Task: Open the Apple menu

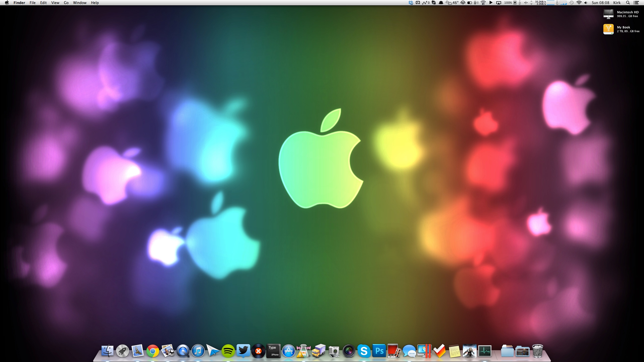Action: [x=7, y=3]
